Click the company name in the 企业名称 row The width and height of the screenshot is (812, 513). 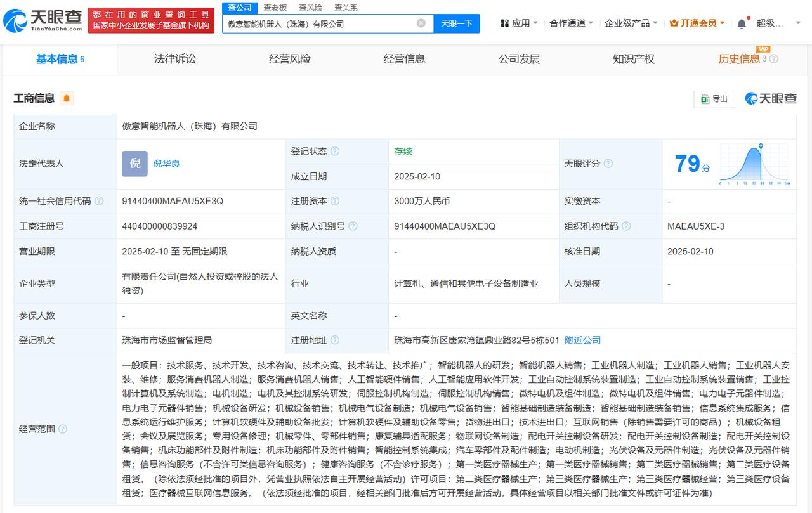tap(190, 126)
